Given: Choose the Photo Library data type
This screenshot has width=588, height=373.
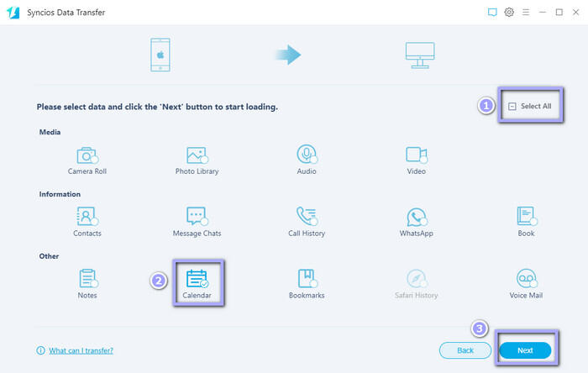Looking at the screenshot, I should click(x=197, y=155).
